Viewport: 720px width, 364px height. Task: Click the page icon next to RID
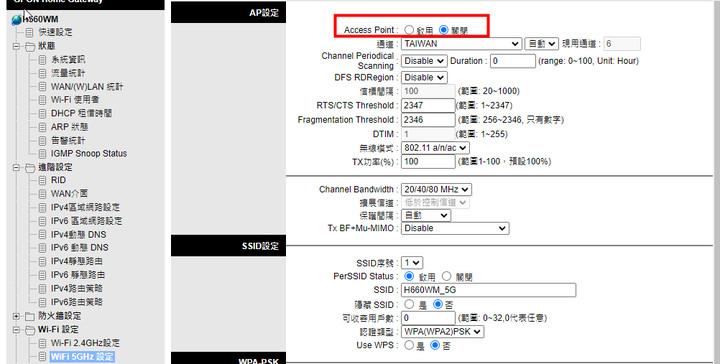(42, 180)
